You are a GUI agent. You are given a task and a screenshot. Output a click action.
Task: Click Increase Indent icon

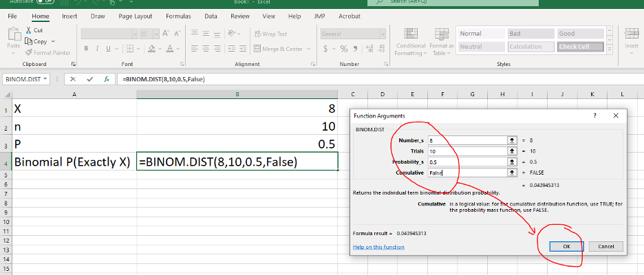point(244,49)
